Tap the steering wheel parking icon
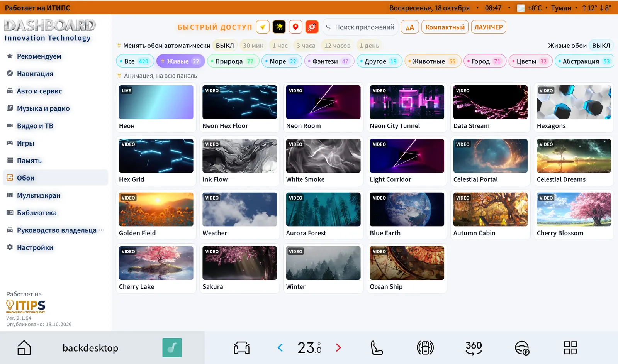 coord(522,348)
